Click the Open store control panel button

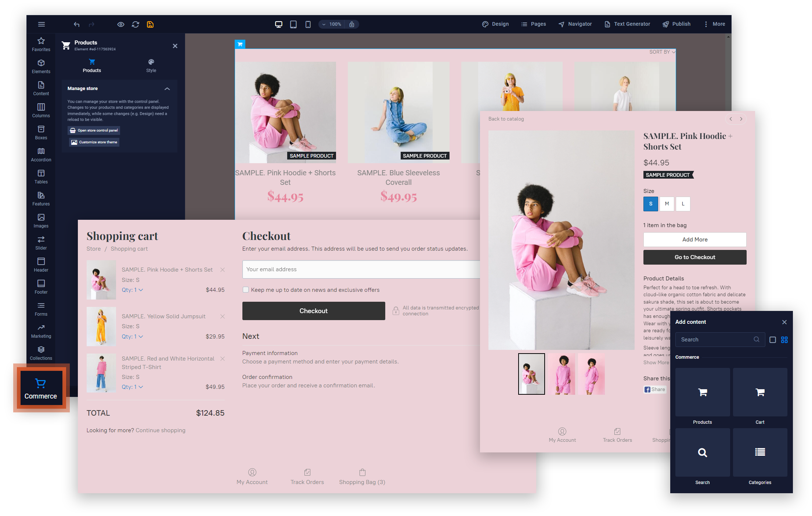pyautogui.click(x=94, y=130)
